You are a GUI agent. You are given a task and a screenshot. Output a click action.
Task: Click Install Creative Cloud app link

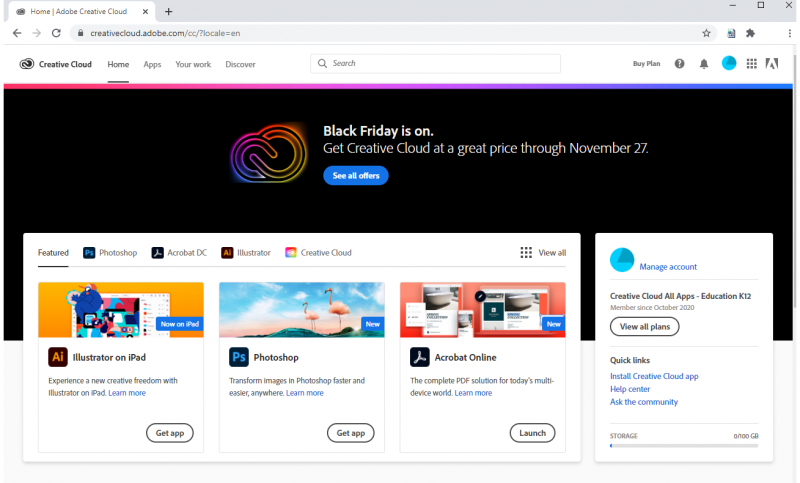654,376
